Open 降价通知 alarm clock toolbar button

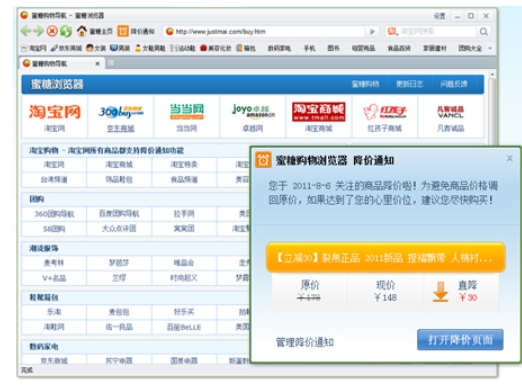click(x=136, y=31)
